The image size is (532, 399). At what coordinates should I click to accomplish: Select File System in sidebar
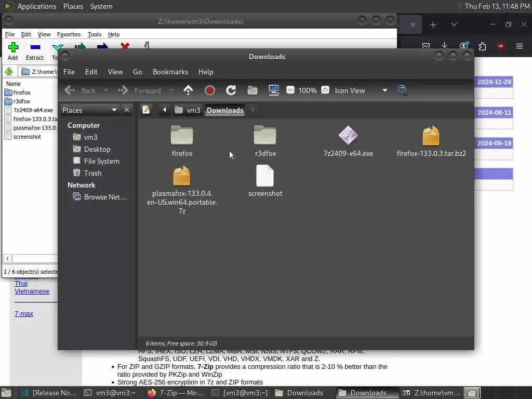coord(96,161)
